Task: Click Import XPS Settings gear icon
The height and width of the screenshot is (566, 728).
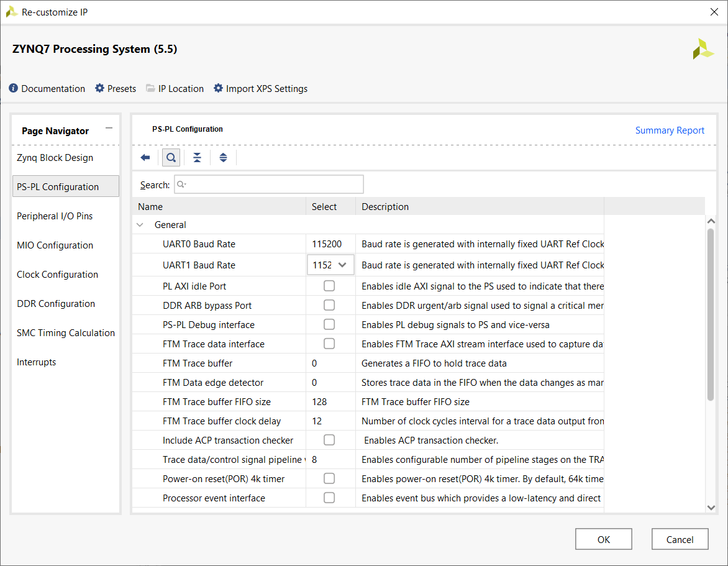Action: pyautogui.click(x=218, y=88)
